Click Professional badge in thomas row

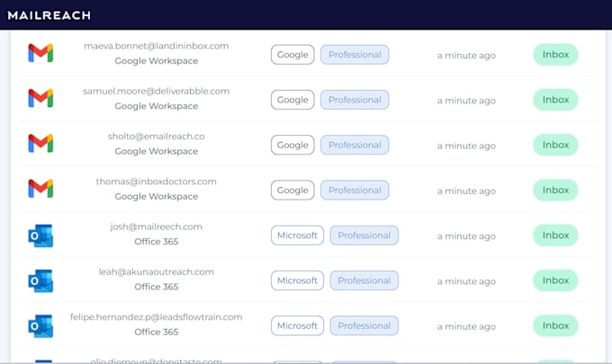pyautogui.click(x=355, y=191)
